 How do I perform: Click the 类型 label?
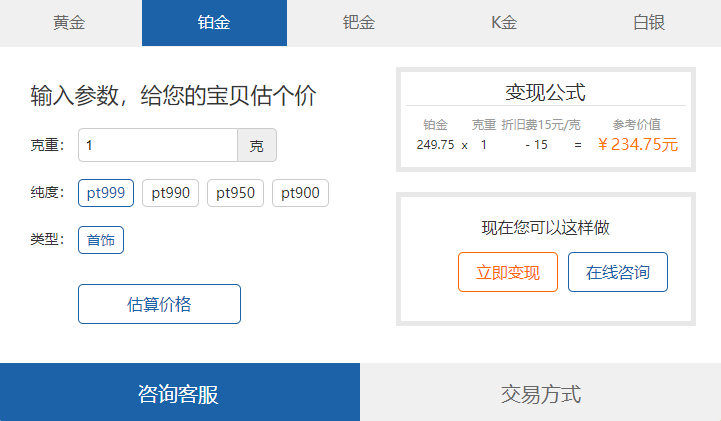47,239
